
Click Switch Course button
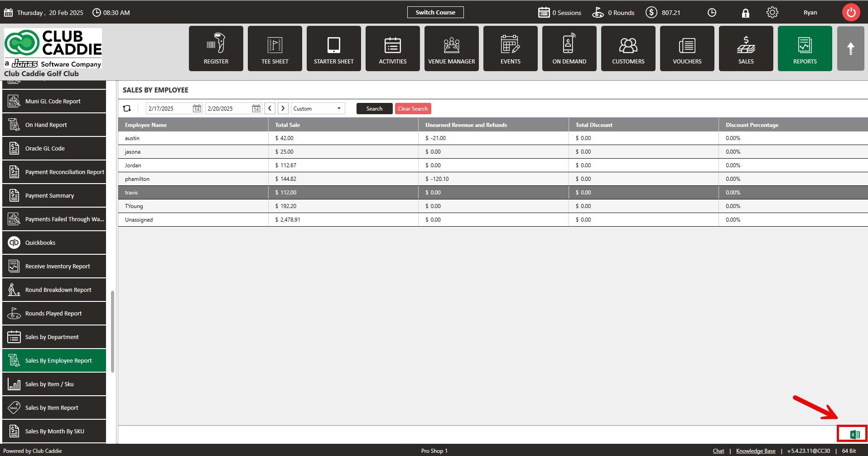(435, 12)
